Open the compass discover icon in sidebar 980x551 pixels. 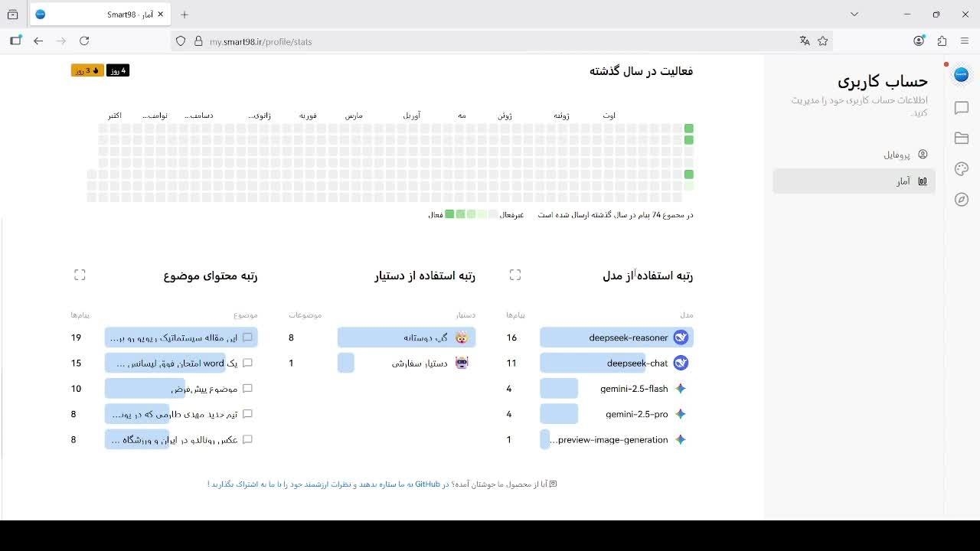point(962,200)
